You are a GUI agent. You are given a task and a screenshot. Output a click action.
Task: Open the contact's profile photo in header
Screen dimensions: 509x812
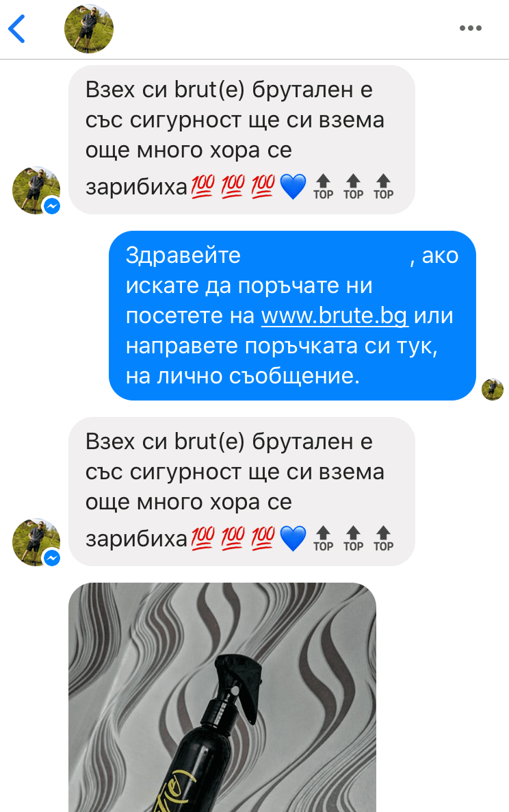click(x=88, y=29)
